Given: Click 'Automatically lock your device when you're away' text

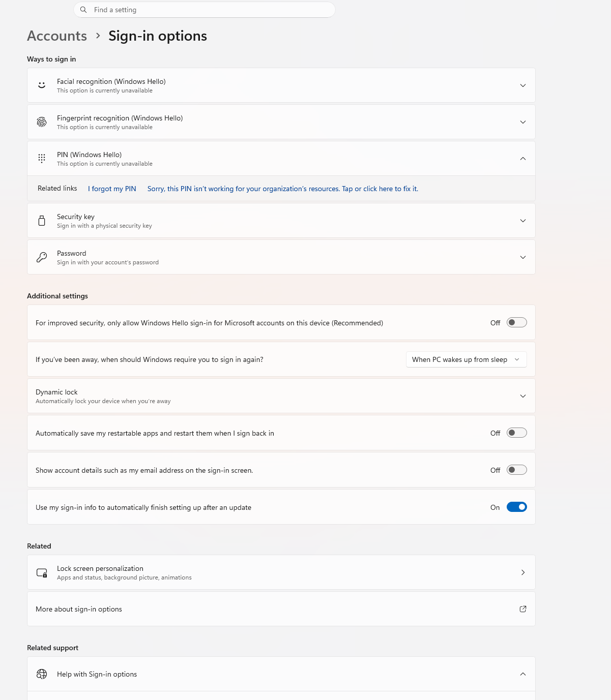Looking at the screenshot, I should pyautogui.click(x=103, y=401).
